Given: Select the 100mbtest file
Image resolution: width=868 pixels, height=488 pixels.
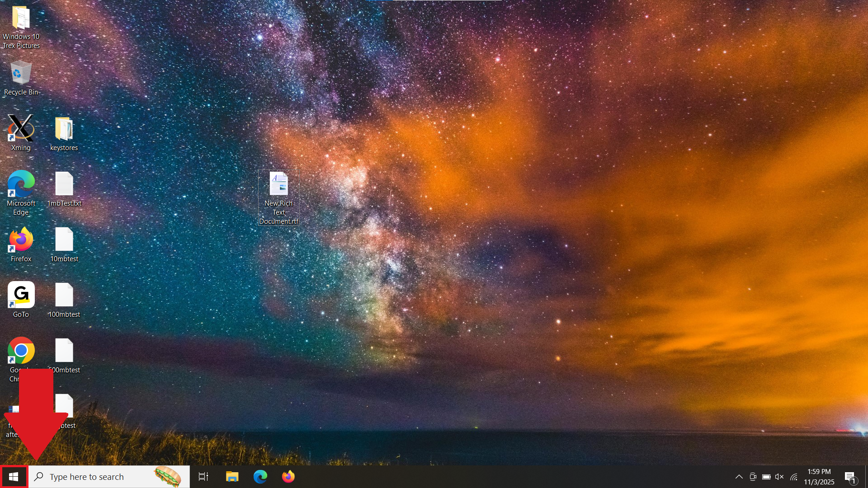Looking at the screenshot, I should click(x=64, y=300).
